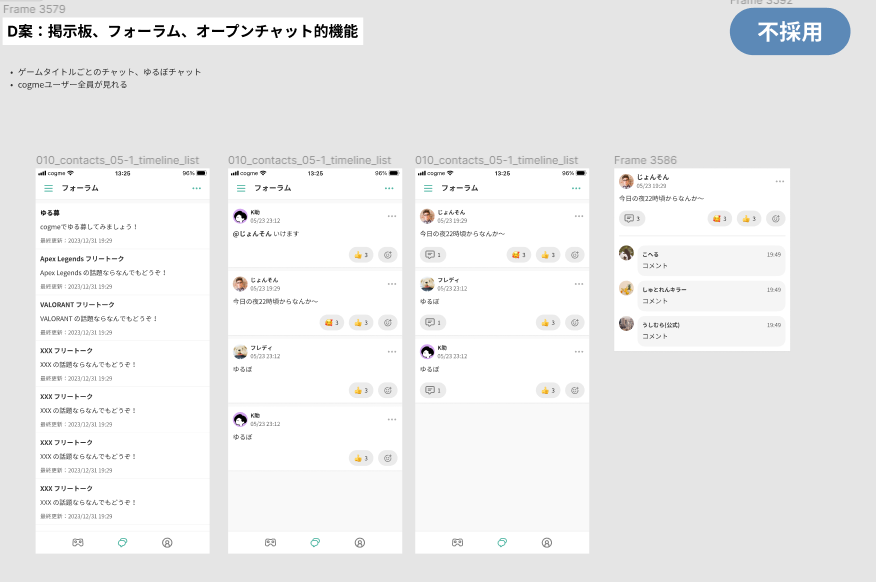Image resolution: width=876 pixels, height=582 pixels.
Task: Click the 不採用 button
Action: (789, 32)
